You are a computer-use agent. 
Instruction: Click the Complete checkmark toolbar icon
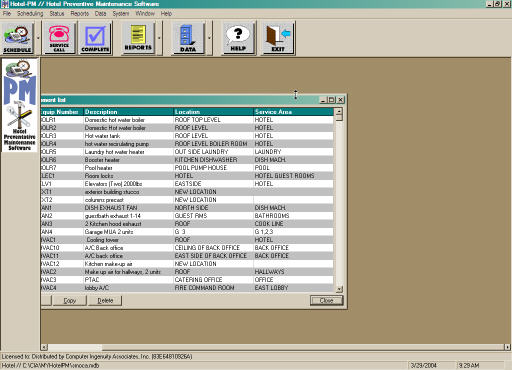coord(95,38)
